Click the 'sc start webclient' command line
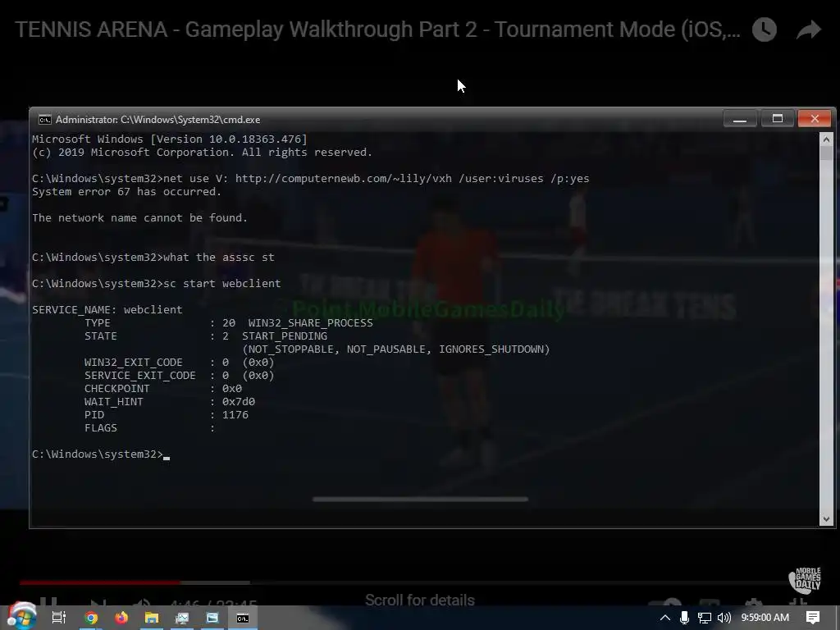Screen dimensions: 840x630 [157, 284]
